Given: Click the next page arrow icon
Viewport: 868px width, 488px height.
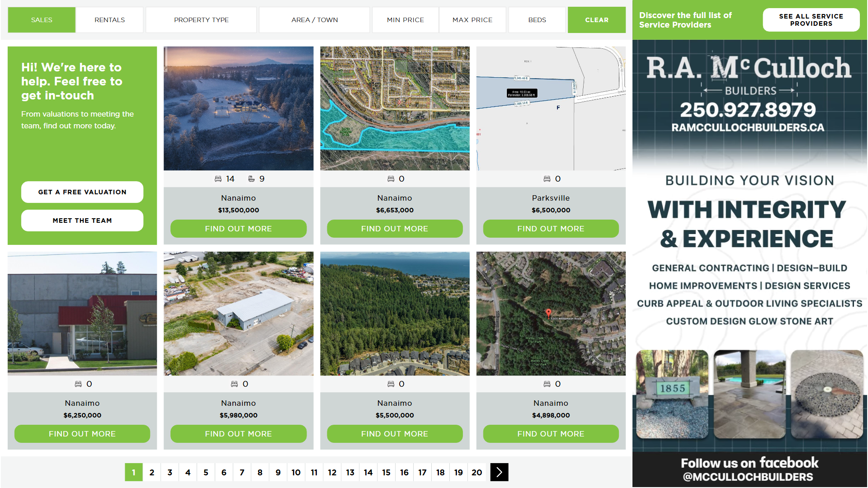Looking at the screenshot, I should pyautogui.click(x=499, y=472).
